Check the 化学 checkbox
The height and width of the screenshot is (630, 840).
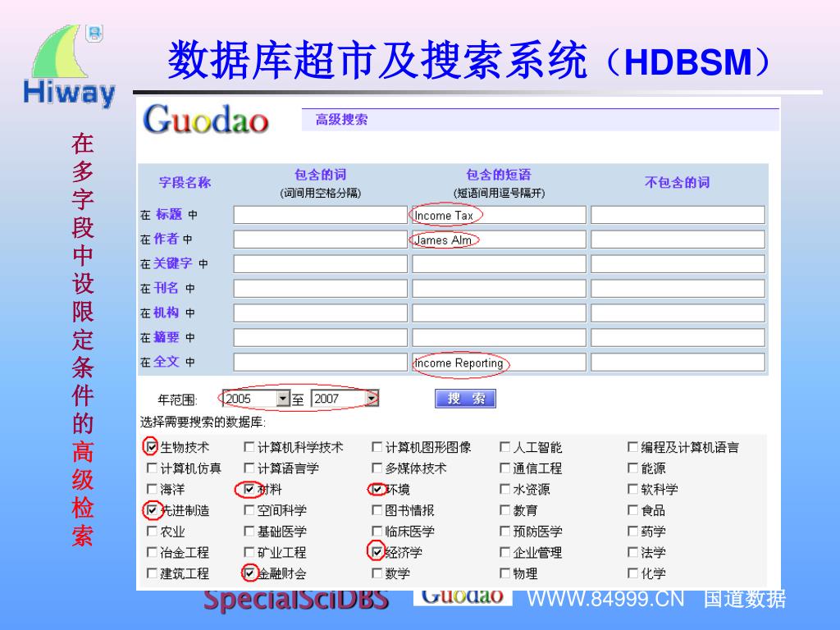tap(632, 573)
